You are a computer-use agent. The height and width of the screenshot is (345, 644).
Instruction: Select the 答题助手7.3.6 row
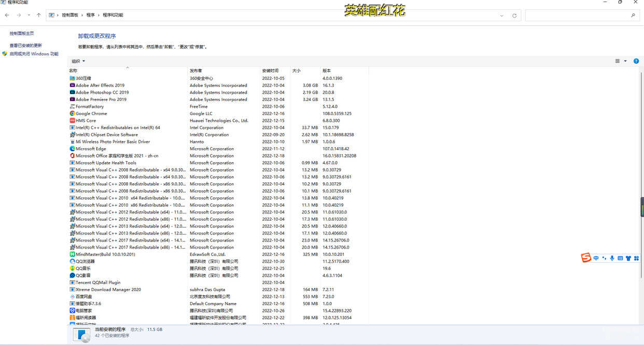(x=218, y=304)
